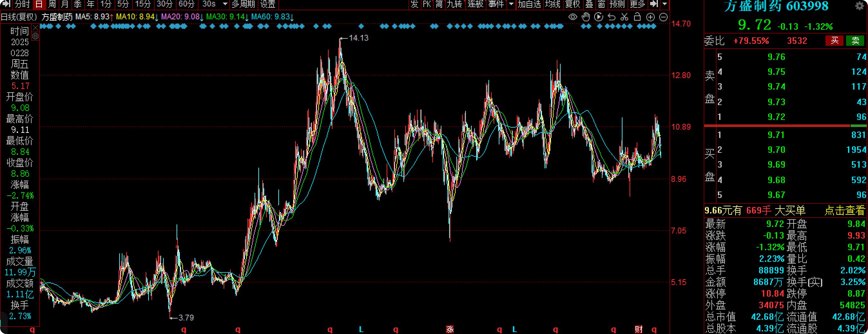Image resolution: width=868 pixels, height=334 pixels.
Task: Click the MA10: 8.94 legend label
Action: pos(137,17)
